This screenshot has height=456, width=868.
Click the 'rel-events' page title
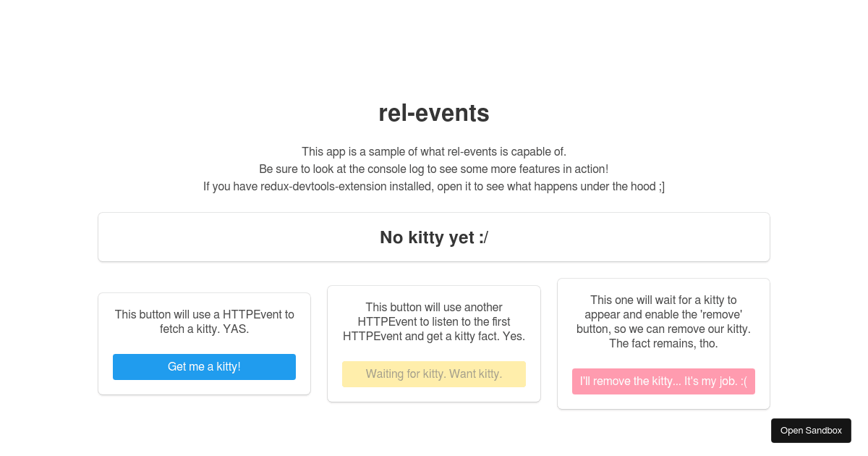[x=433, y=113]
